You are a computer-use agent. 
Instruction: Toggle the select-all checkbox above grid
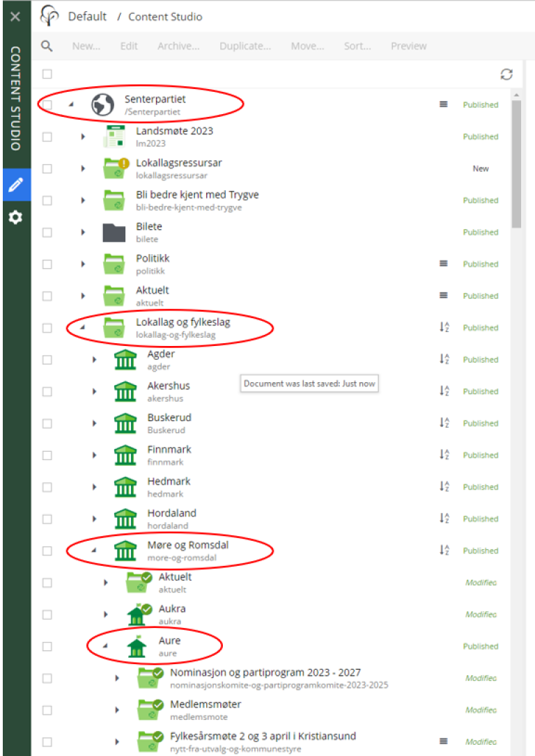coord(47,74)
